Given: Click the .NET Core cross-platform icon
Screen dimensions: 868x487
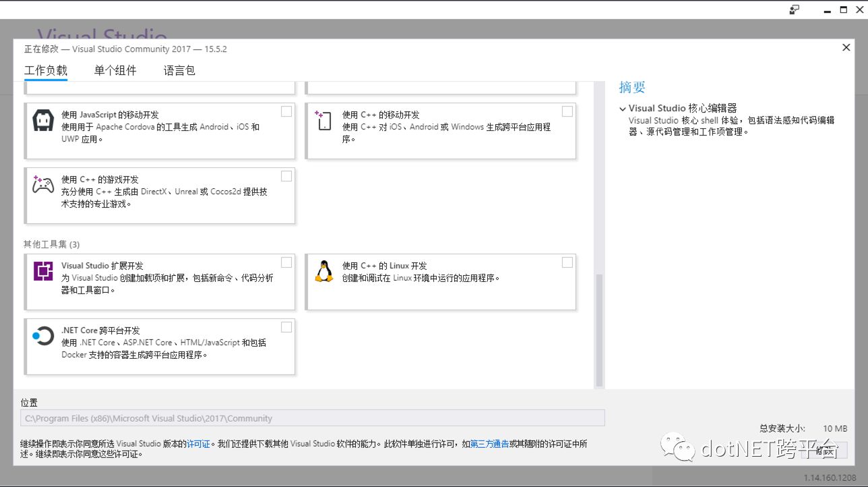Looking at the screenshot, I should point(42,336).
